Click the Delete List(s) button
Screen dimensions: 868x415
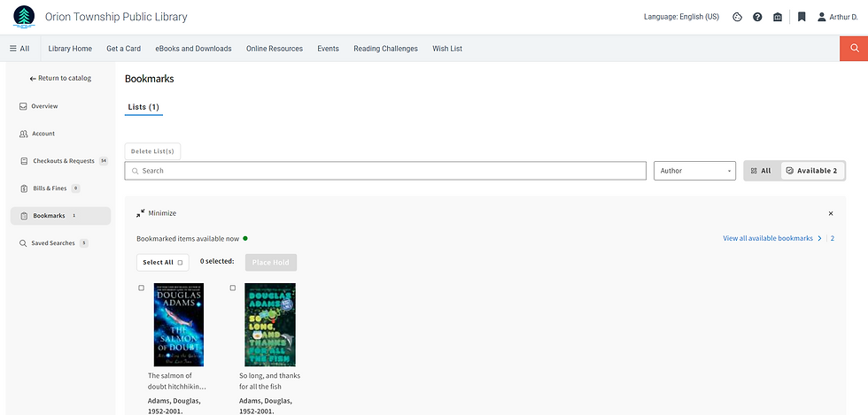coord(152,151)
